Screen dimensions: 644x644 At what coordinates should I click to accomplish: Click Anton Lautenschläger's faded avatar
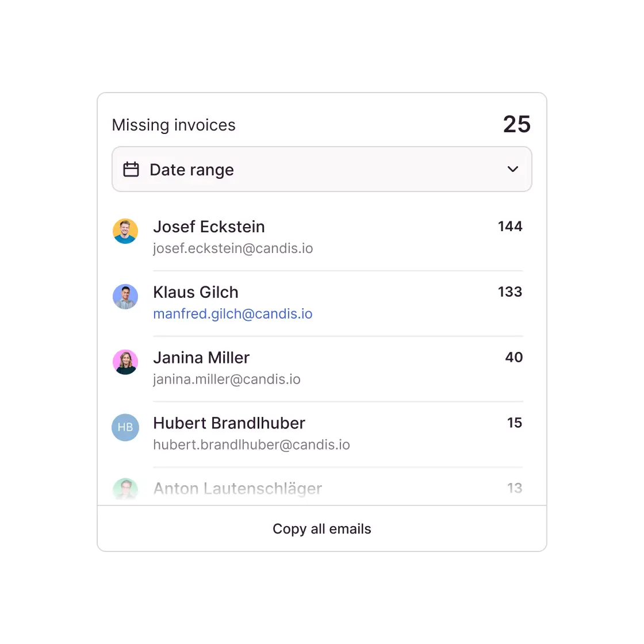click(x=125, y=489)
